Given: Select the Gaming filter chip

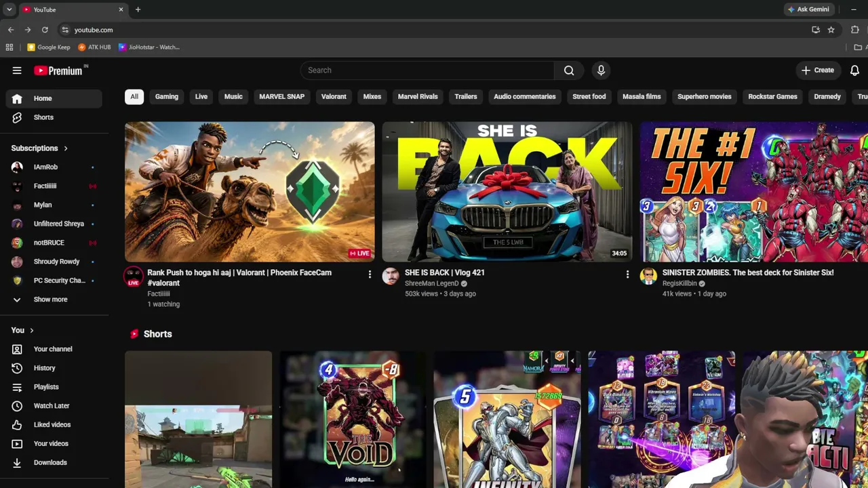Looking at the screenshot, I should (167, 97).
